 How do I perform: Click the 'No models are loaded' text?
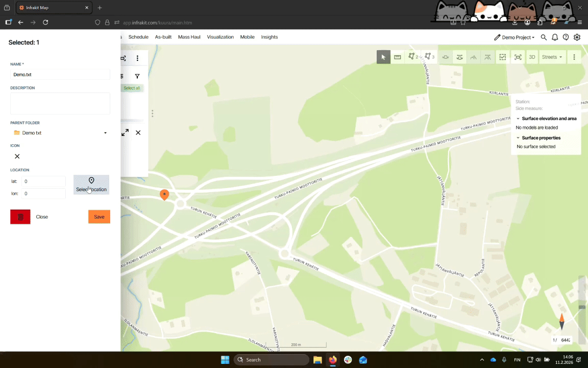[536, 128]
